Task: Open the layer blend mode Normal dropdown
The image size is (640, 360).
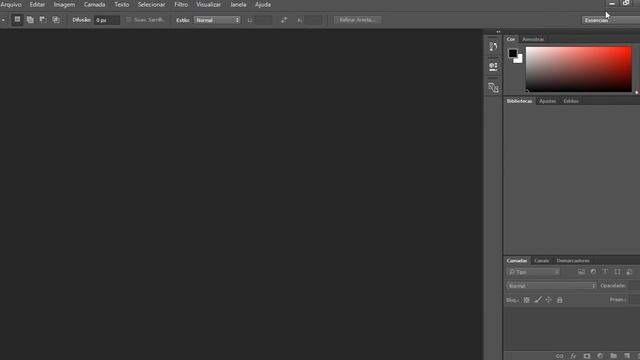Action: click(x=551, y=286)
